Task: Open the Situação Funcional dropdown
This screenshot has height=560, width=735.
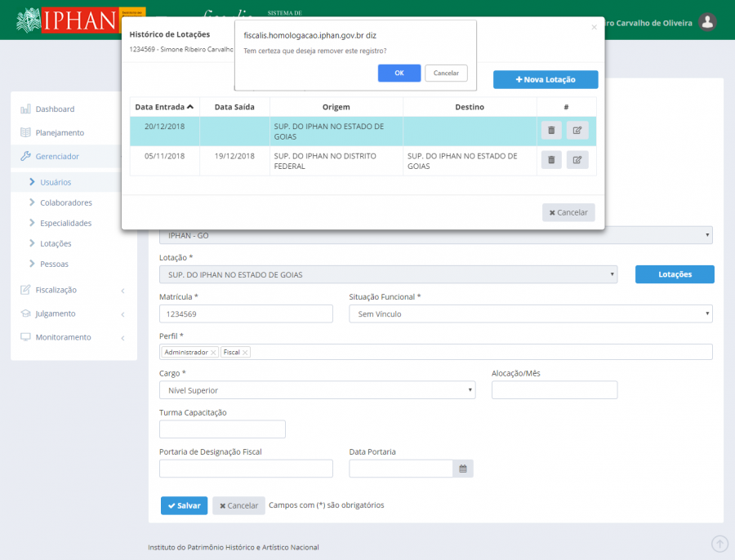Action: [x=530, y=313]
